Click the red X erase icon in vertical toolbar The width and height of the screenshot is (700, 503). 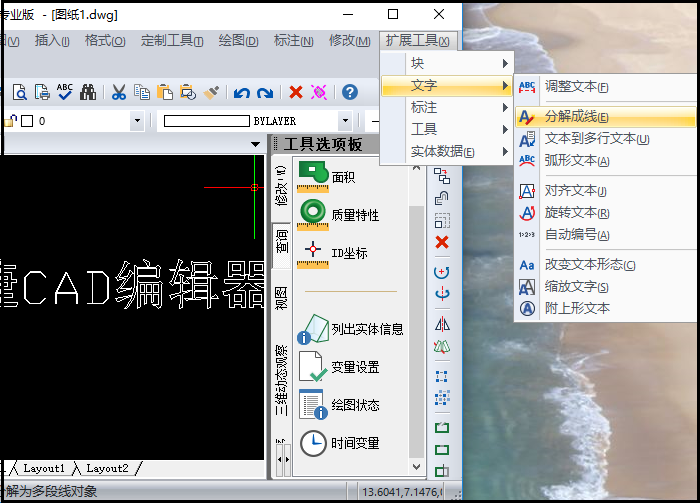click(442, 242)
